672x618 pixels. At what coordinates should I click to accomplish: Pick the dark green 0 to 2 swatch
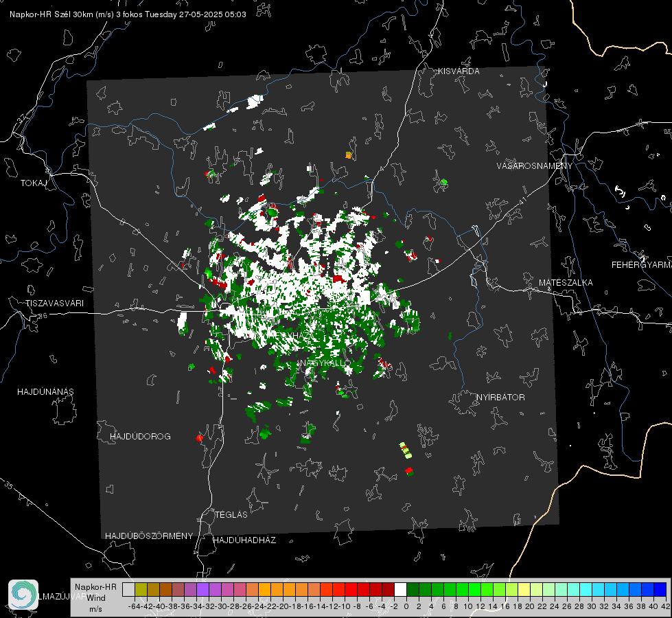coord(413,590)
